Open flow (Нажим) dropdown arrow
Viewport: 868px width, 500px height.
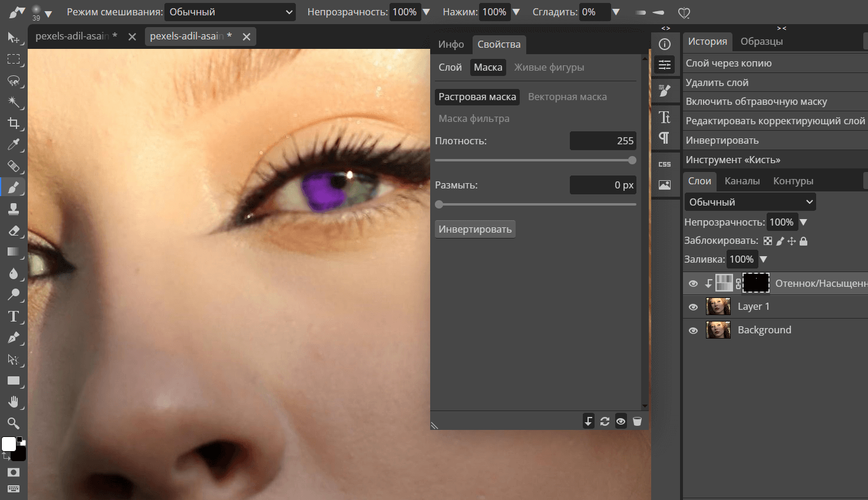tap(516, 12)
